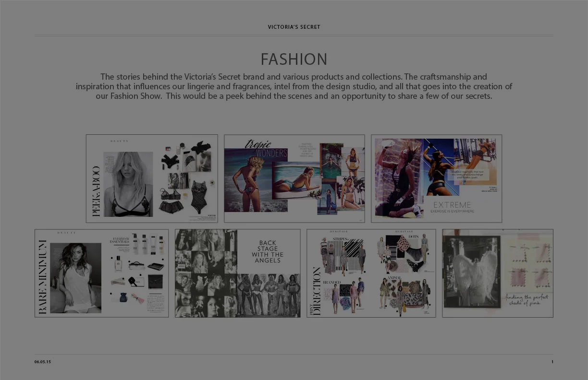Click the VICTORIA'S SECRET header text

coord(294,27)
